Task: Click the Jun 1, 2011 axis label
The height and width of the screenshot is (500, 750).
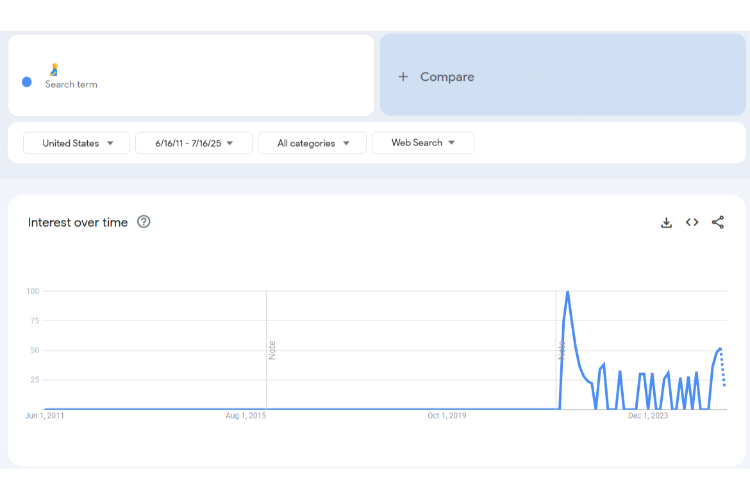Action: point(44,415)
